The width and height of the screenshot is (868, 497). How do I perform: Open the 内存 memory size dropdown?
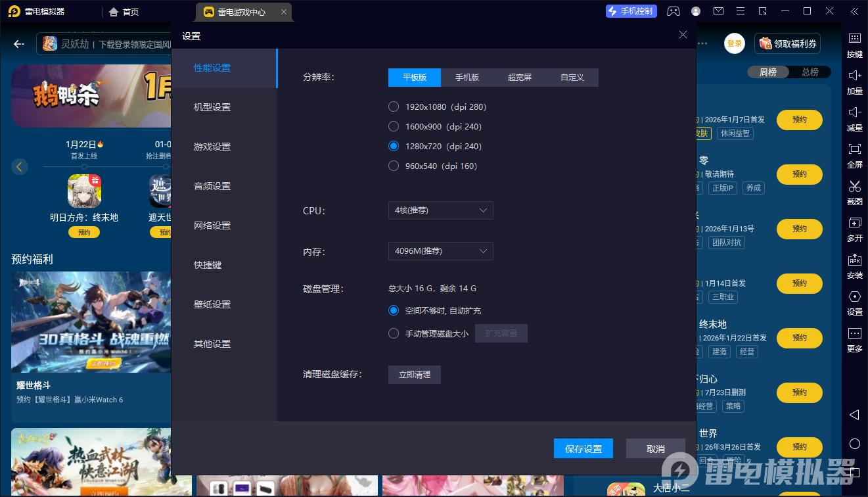pos(440,250)
